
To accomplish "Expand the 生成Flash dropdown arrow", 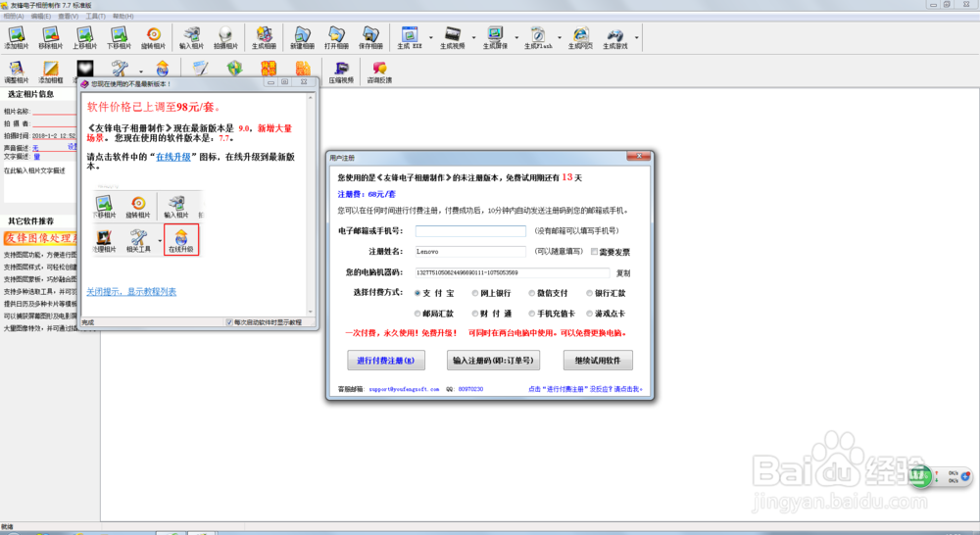I will click(560, 37).
